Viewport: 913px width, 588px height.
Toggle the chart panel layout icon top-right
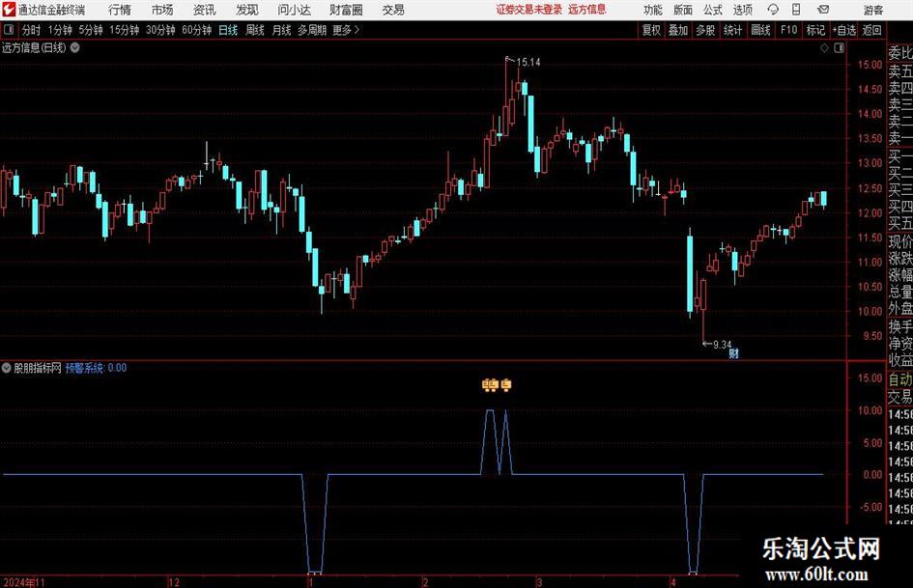pos(839,48)
